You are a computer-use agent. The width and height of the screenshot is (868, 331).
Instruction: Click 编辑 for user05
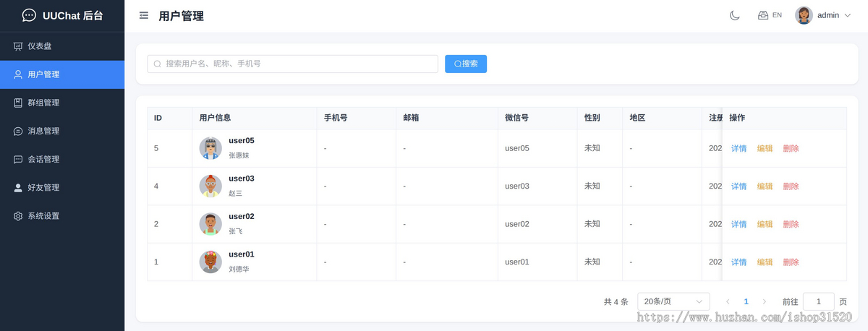tap(765, 148)
